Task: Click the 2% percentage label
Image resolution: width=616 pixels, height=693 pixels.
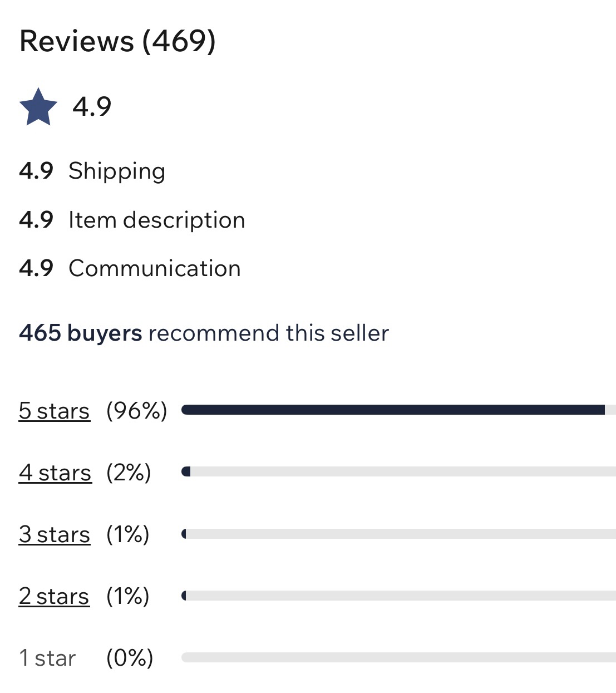Action: [129, 473]
